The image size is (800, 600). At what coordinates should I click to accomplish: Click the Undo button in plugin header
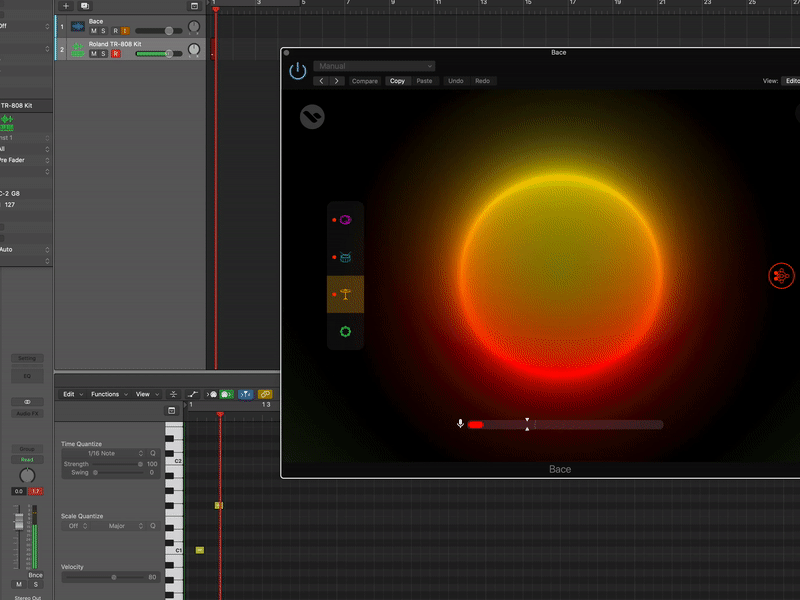(456, 81)
